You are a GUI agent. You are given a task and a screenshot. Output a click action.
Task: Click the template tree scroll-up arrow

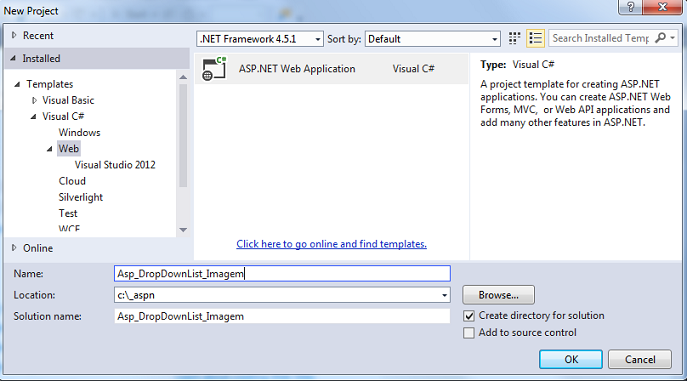tap(183, 77)
